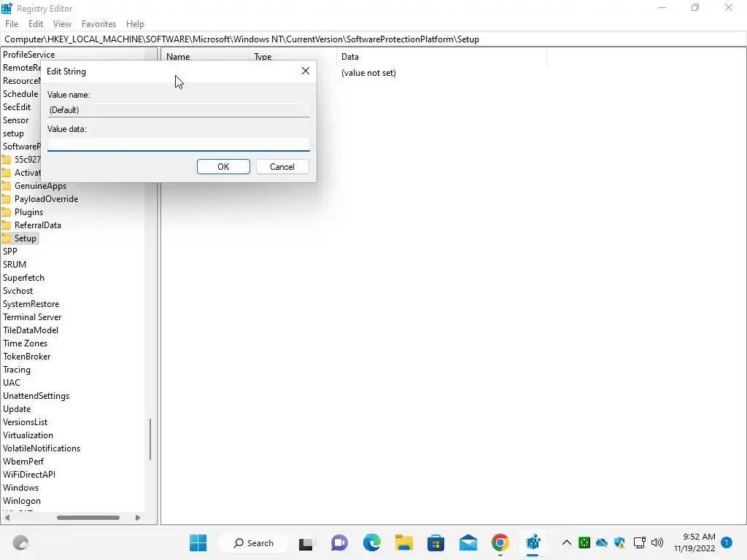Click the OneDrive tray icon

tap(602, 542)
